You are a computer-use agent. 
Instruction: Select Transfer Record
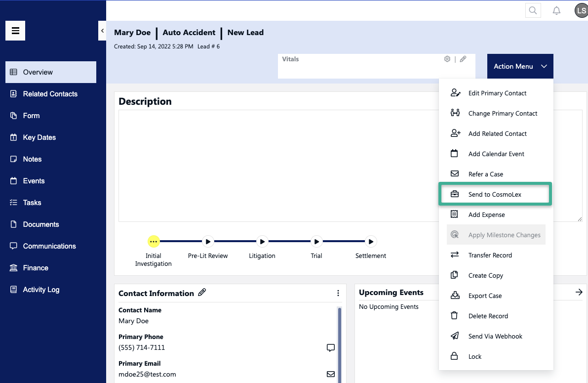(496, 255)
